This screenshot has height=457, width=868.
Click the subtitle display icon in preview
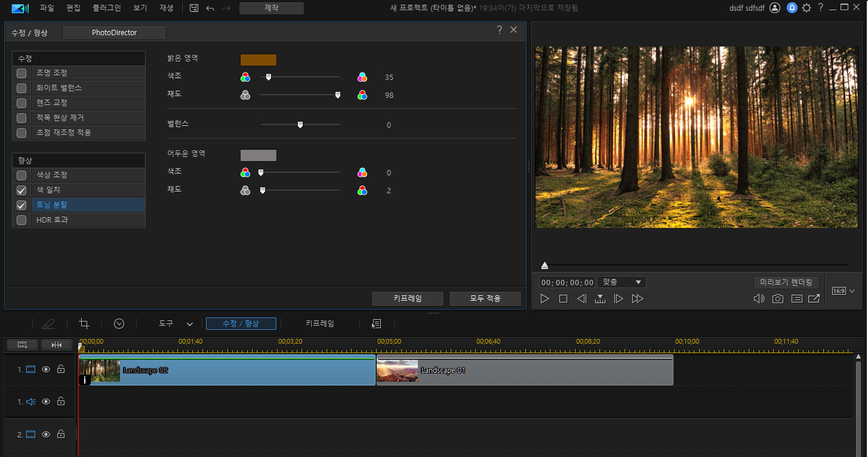(x=796, y=299)
